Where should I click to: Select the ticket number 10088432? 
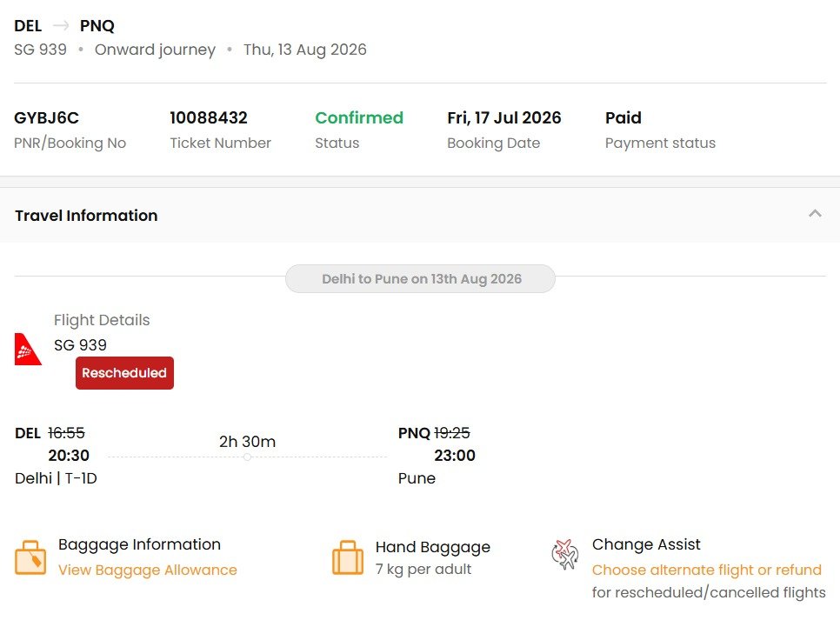tap(209, 118)
